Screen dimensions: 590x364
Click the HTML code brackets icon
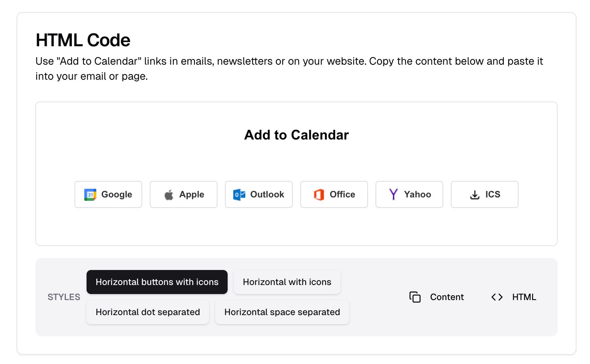[x=497, y=297]
